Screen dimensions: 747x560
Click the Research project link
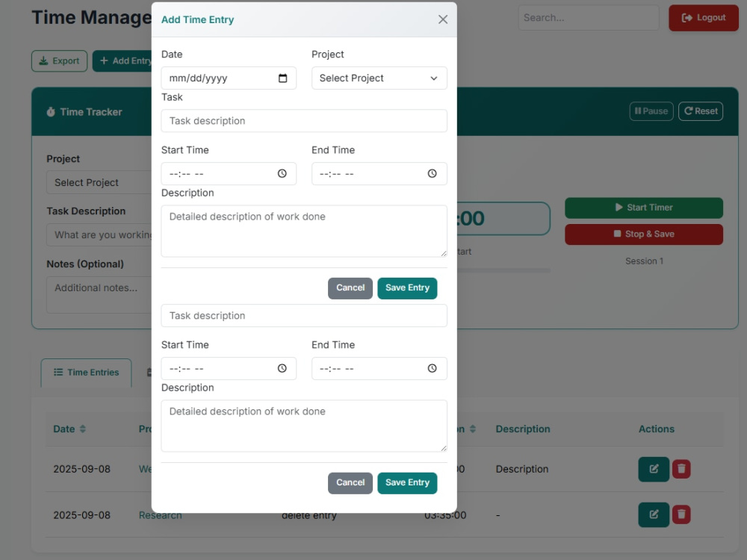160,515
